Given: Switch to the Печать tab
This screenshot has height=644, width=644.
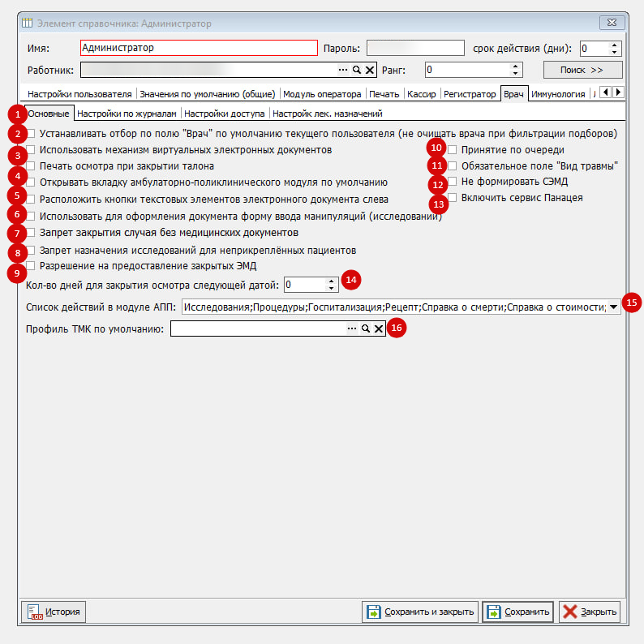Looking at the screenshot, I should [x=384, y=94].
